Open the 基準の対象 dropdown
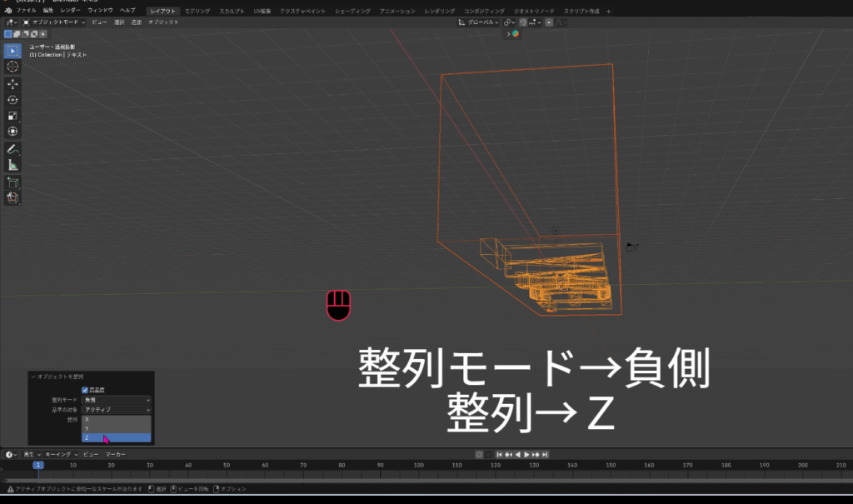 point(117,410)
